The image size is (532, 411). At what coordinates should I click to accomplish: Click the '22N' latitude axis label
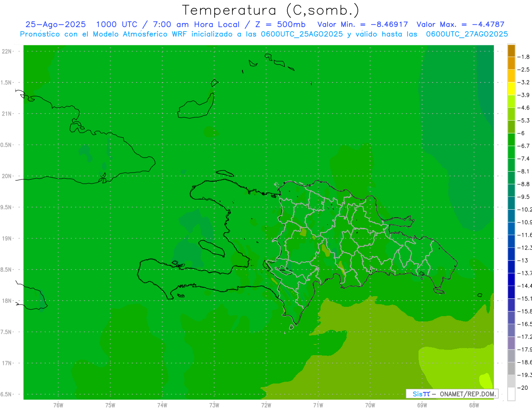(x=7, y=51)
